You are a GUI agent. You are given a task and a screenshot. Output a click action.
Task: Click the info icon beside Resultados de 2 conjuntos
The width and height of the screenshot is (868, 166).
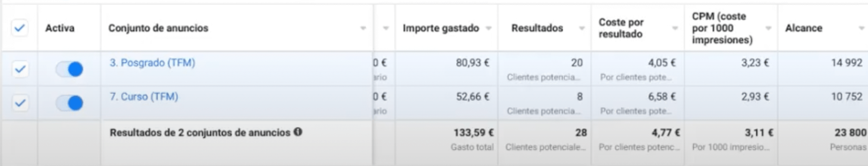pyautogui.click(x=298, y=132)
